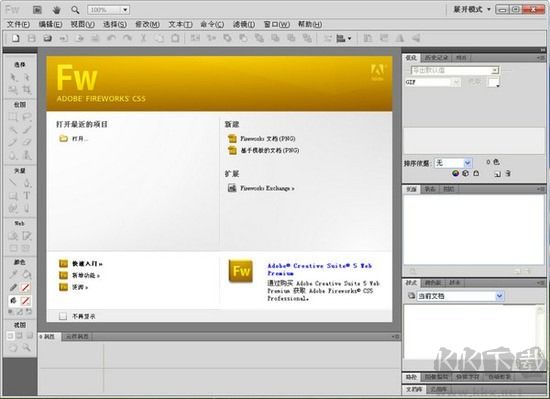Select the Slice tool
550x399 pixels.
27,236
